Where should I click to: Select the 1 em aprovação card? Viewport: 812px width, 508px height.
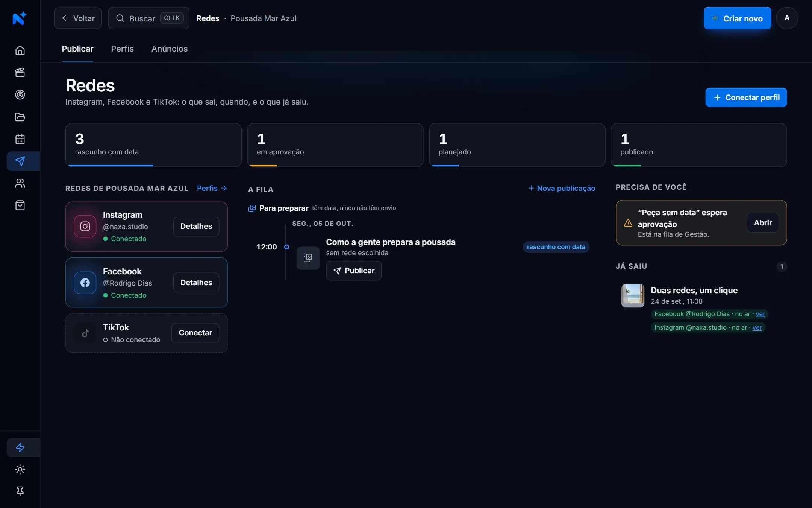tap(335, 145)
